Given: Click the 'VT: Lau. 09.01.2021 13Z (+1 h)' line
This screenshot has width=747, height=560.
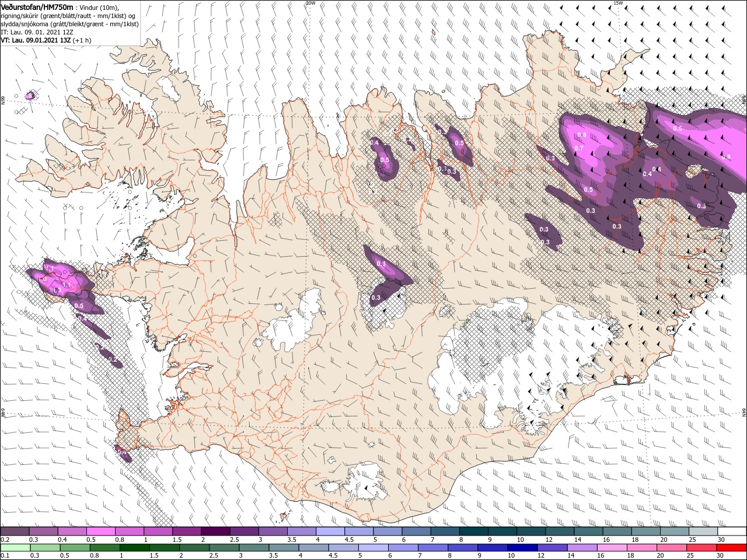Looking at the screenshot, I should tap(46, 41).
